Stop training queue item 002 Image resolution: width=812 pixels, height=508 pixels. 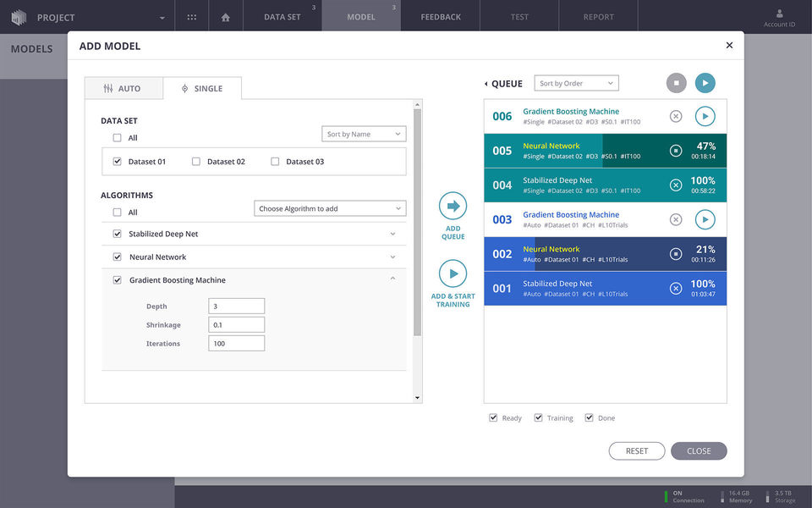(x=676, y=254)
